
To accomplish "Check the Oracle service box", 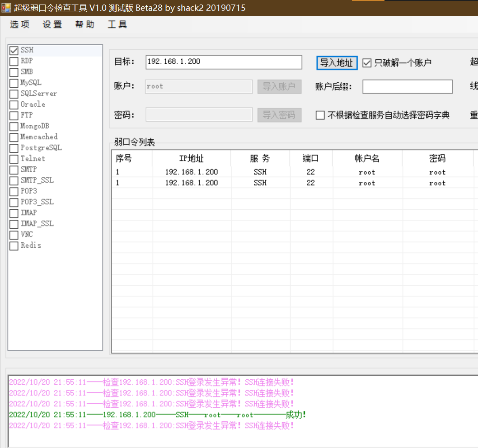I will tap(14, 104).
